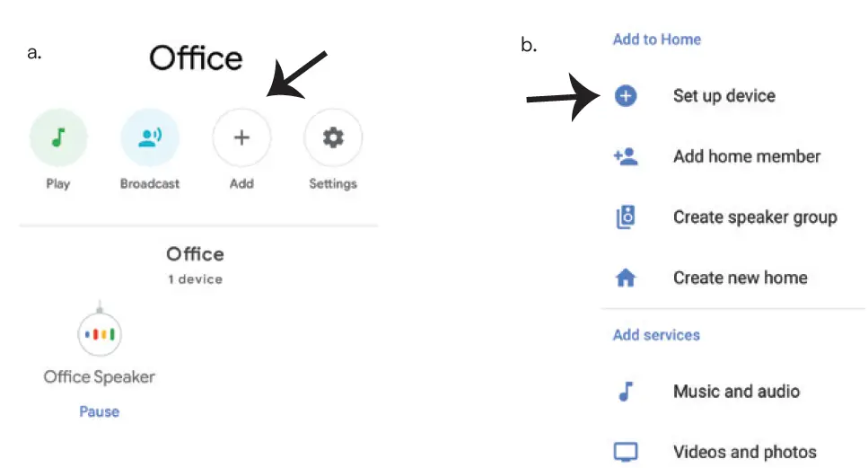Tap the Create speaker group icon
The image size is (868, 468).
626,217
